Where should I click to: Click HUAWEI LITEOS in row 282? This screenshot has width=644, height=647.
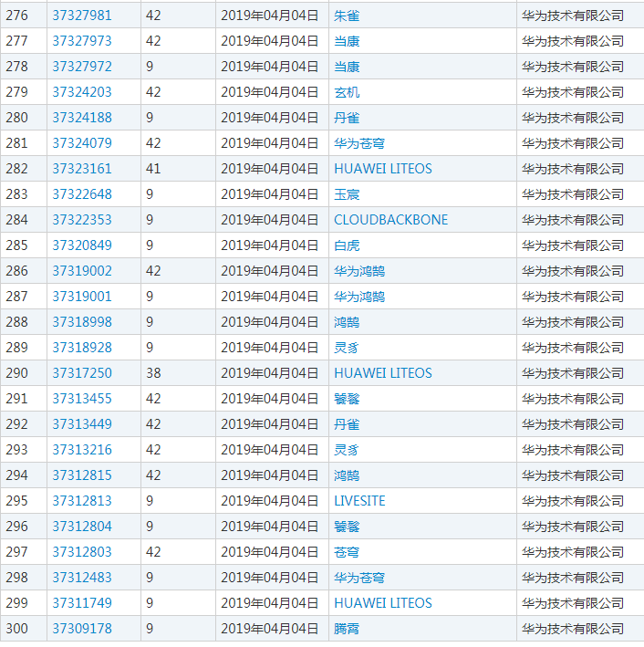pos(383,169)
